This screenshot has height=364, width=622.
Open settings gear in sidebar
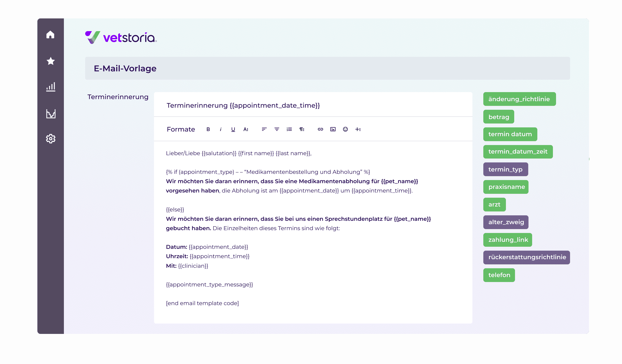tap(51, 139)
